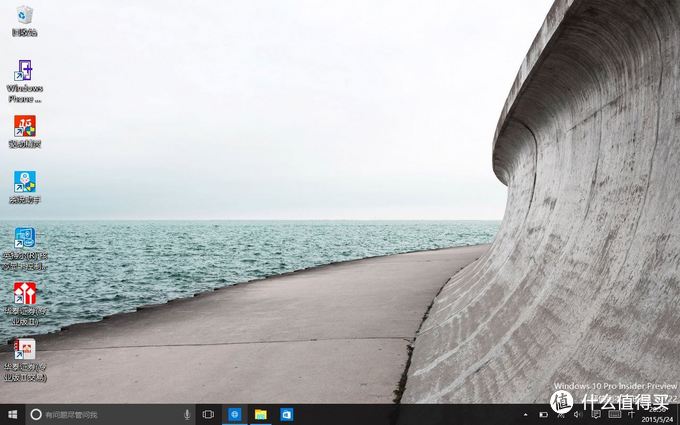Click the Cortana circle icon
Image resolution: width=680 pixels, height=425 pixels.
36,415
